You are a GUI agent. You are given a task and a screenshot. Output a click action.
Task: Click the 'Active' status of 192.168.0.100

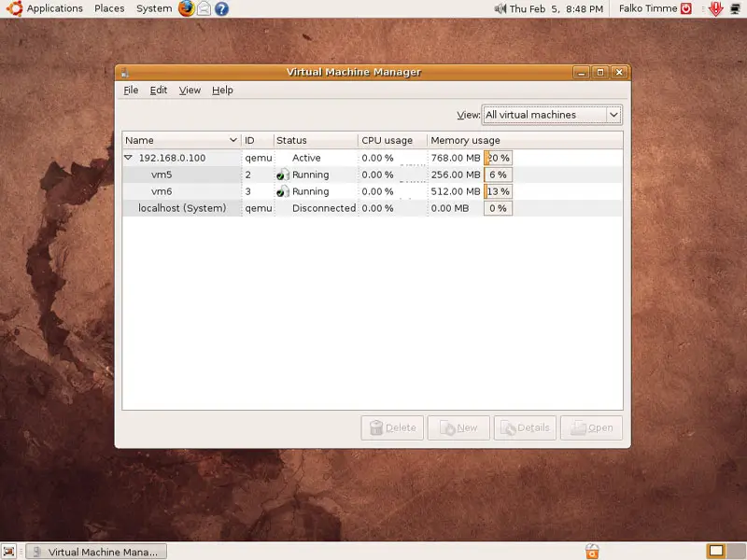coord(306,158)
